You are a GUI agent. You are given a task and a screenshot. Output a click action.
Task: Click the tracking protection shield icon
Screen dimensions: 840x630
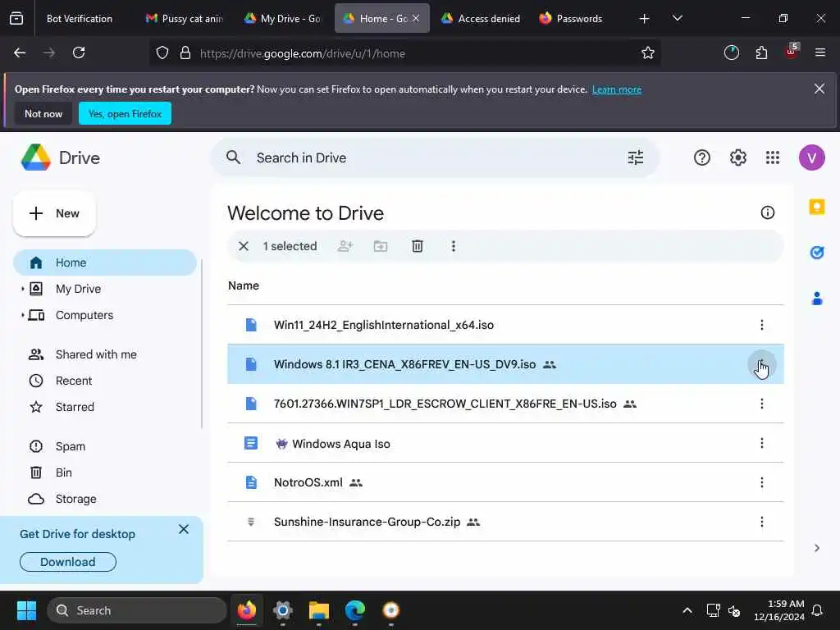click(162, 53)
